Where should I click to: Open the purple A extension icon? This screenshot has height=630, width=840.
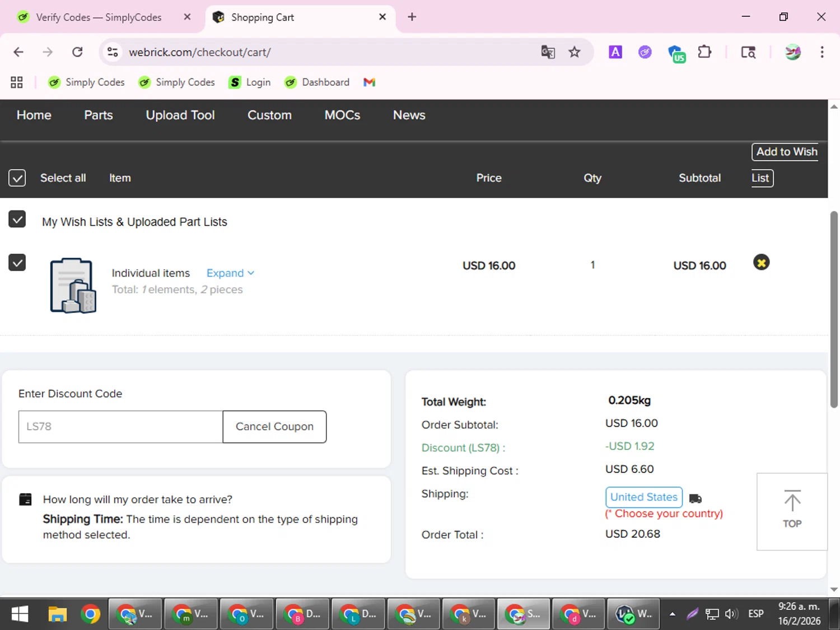point(615,52)
